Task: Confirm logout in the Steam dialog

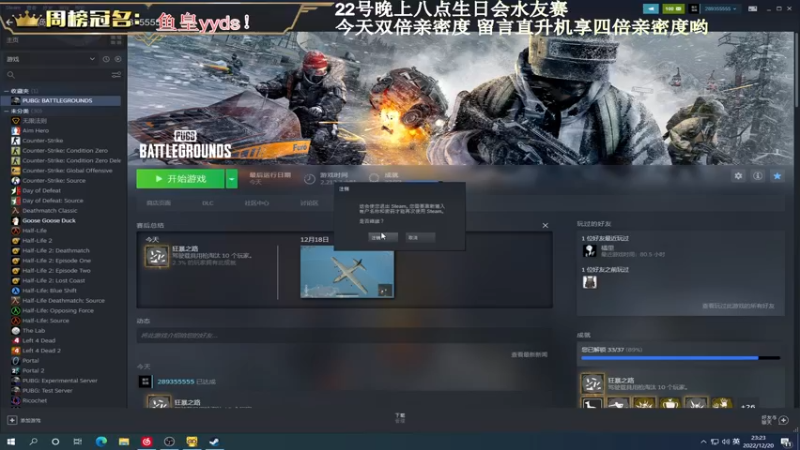Action: click(x=383, y=237)
